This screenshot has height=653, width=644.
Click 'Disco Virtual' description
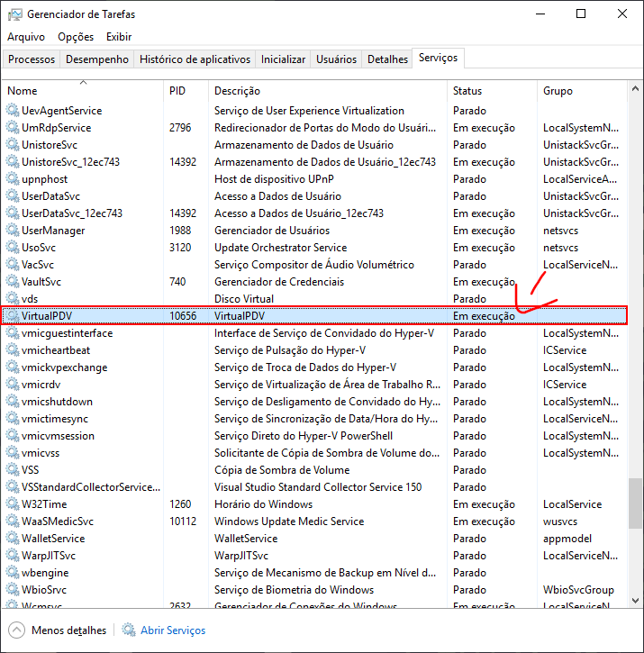click(244, 299)
